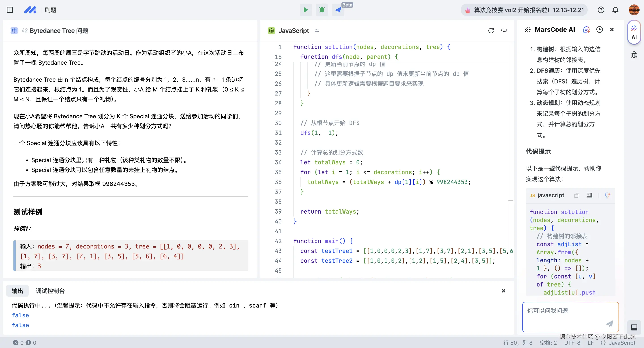Screen dimensions: 644x348
Task: Start a new MarsCode AI conversation
Action: point(587,29)
